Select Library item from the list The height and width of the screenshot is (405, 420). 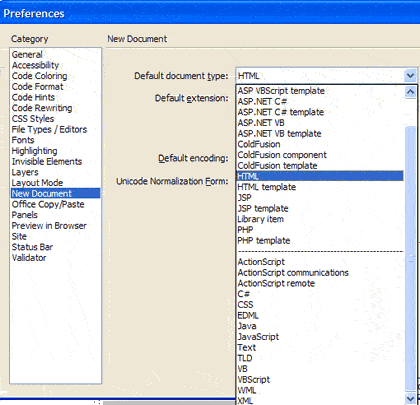coord(261,219)
